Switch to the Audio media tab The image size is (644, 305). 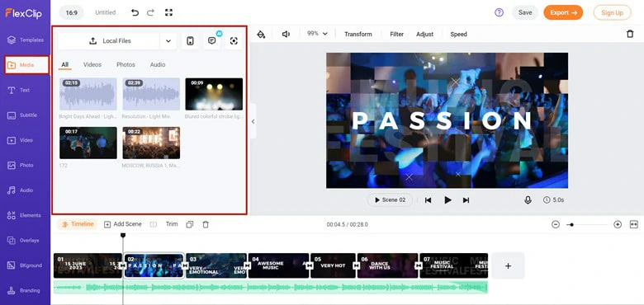(x=158, y=65)
